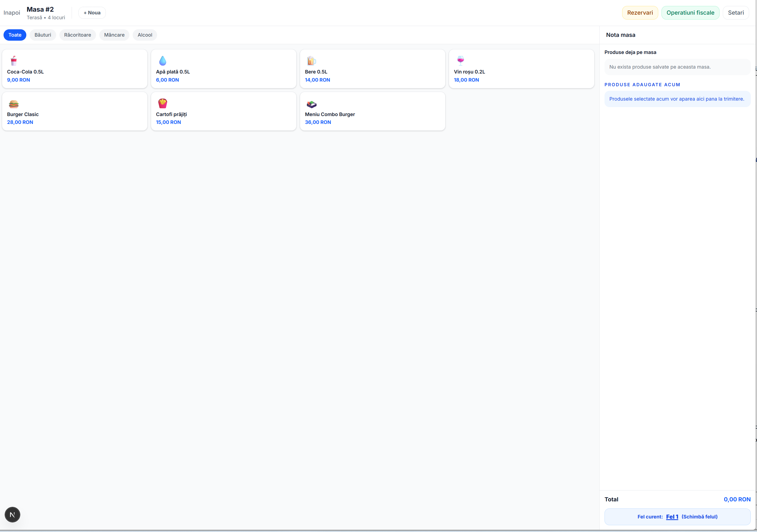This screenshot has height=532, width=757.
Task: Open the round N developer badge
Action: (x=12, y=514)
